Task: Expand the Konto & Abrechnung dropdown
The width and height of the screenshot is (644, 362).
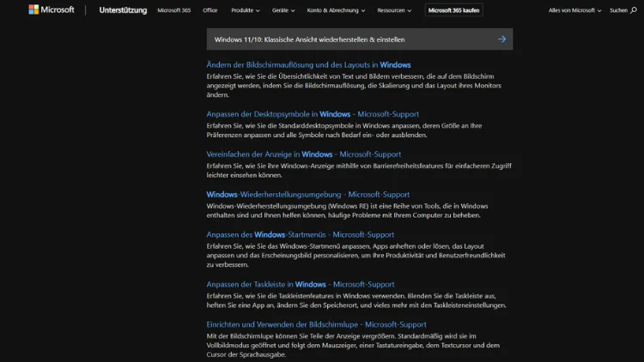Action: 336,10
